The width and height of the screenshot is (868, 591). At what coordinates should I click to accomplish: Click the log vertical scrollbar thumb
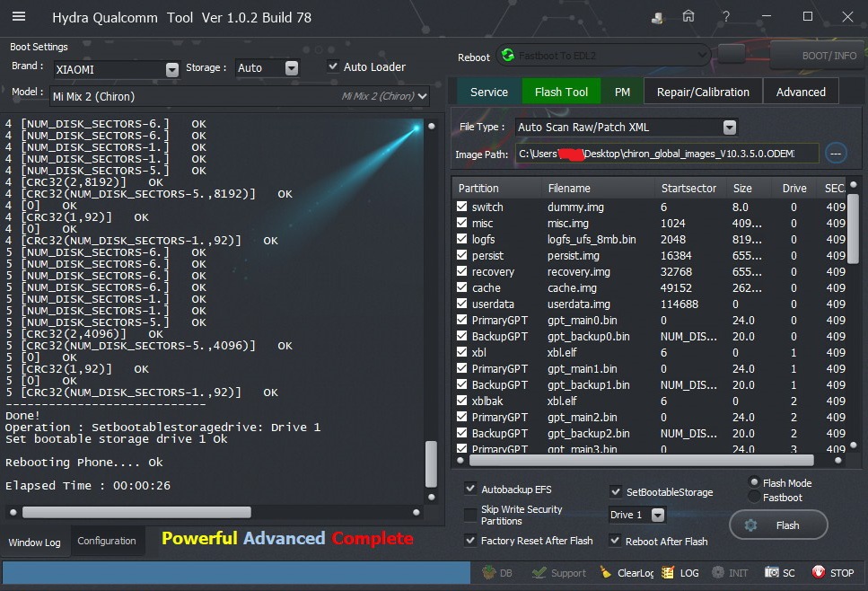pyautogui.click(x=431, y=464)
